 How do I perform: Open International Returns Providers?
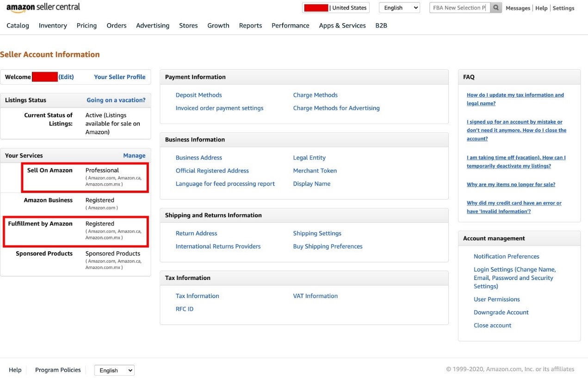[x=218, y=246]
